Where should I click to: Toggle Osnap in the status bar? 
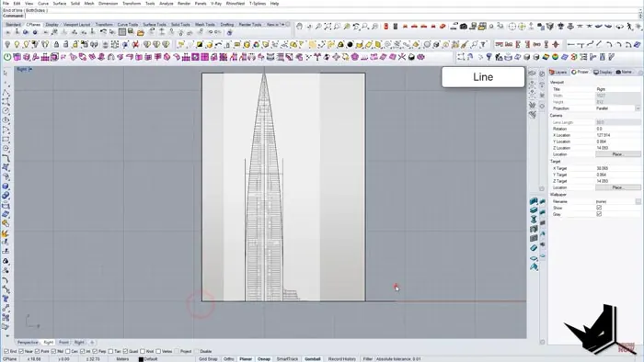(264, 359)
